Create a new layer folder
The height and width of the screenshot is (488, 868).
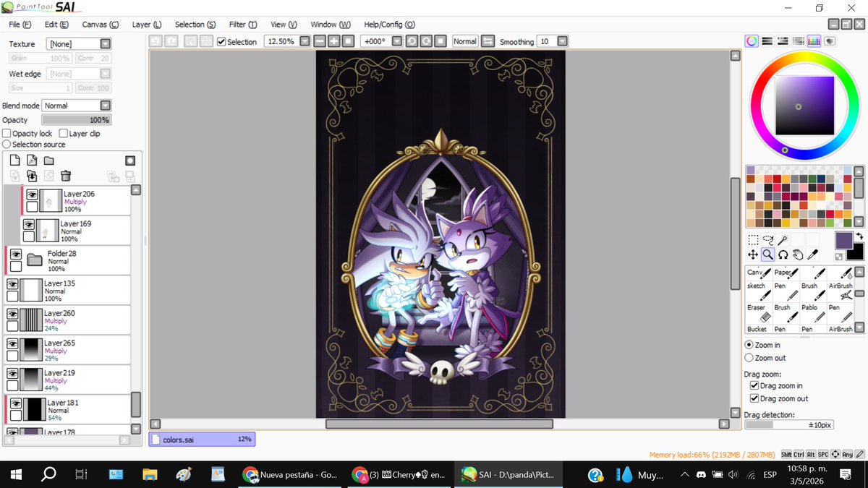coord(48,160)
